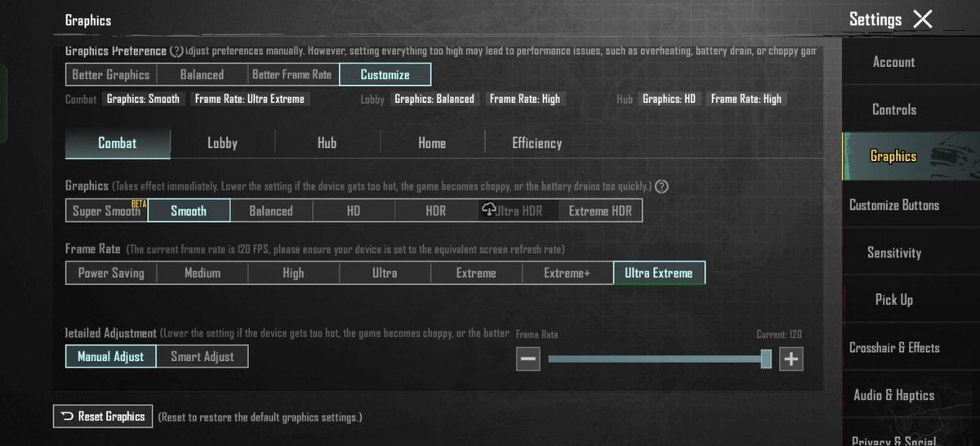Set frame rate to Ultra Extreme
The height and width of the screenshot is (446, 980).
659,273
